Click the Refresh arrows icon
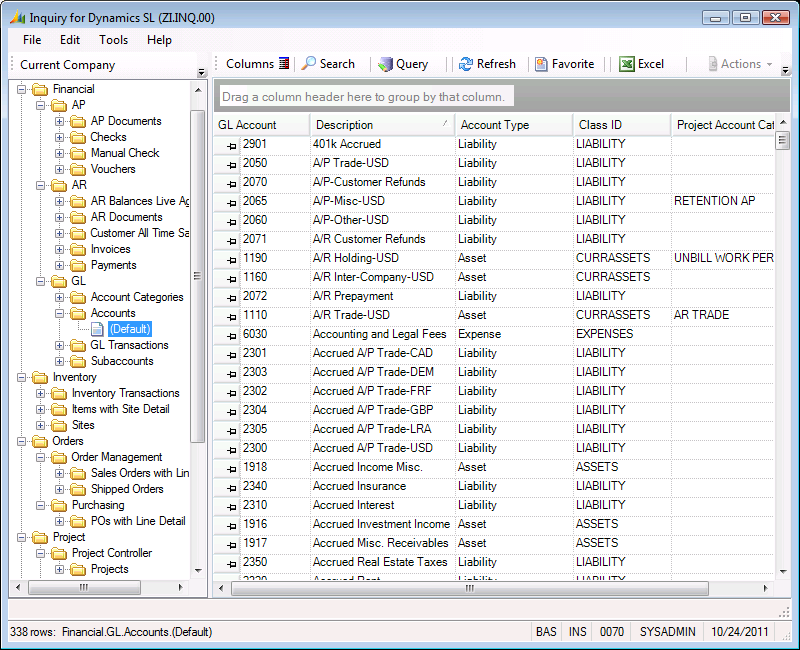 (x=466, y=64)
